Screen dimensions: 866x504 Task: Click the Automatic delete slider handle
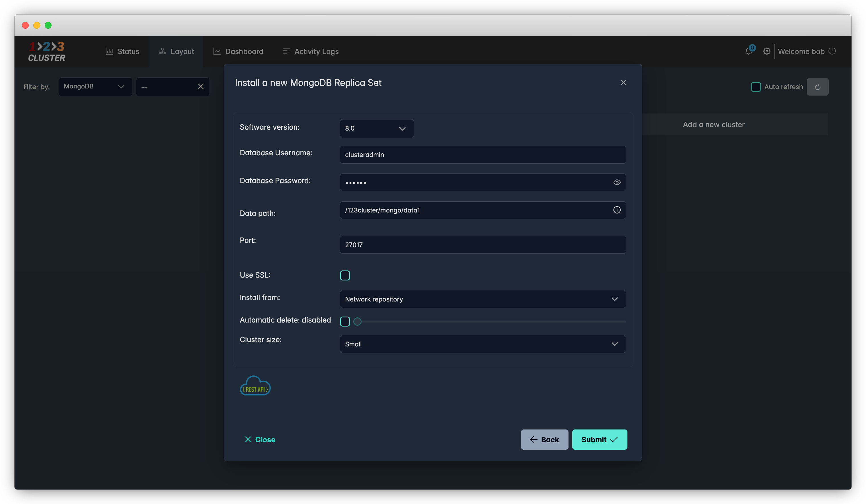point(357,321)
